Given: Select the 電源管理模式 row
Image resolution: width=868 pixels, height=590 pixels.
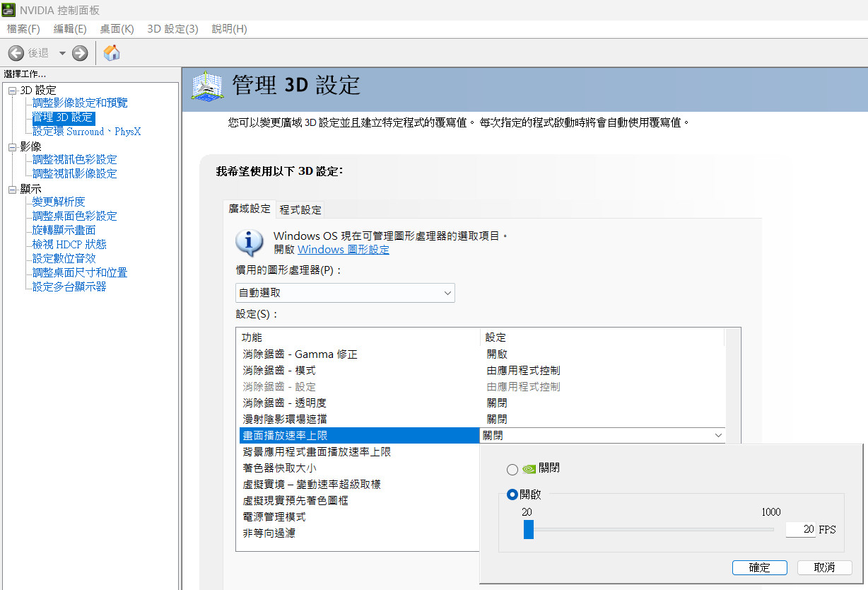Looking at the screenshot, I should [x=358, y=517].
